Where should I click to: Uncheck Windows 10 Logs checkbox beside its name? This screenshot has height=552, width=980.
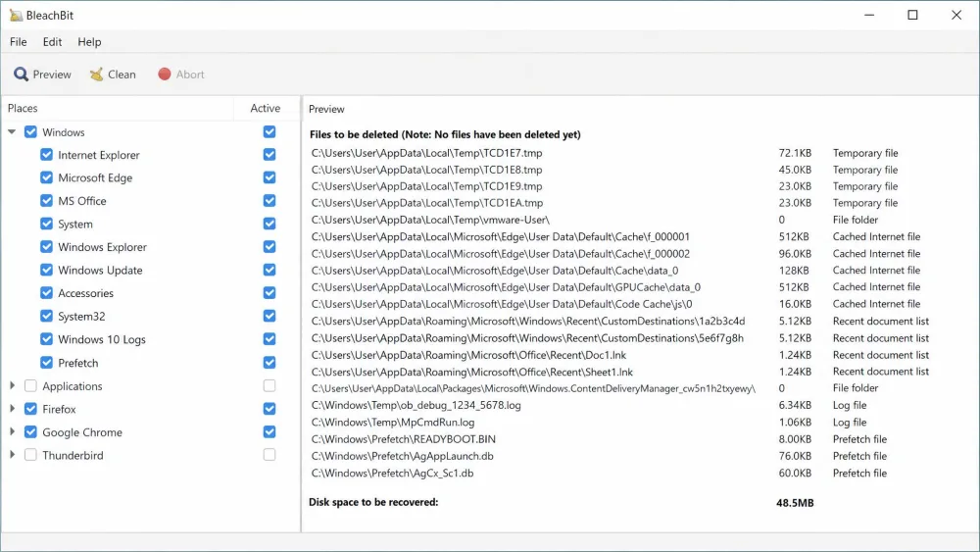click(46, 339)
